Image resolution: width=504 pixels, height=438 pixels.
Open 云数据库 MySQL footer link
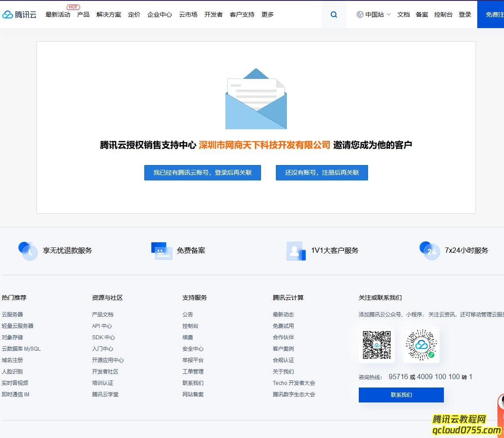tap(21, 348)
